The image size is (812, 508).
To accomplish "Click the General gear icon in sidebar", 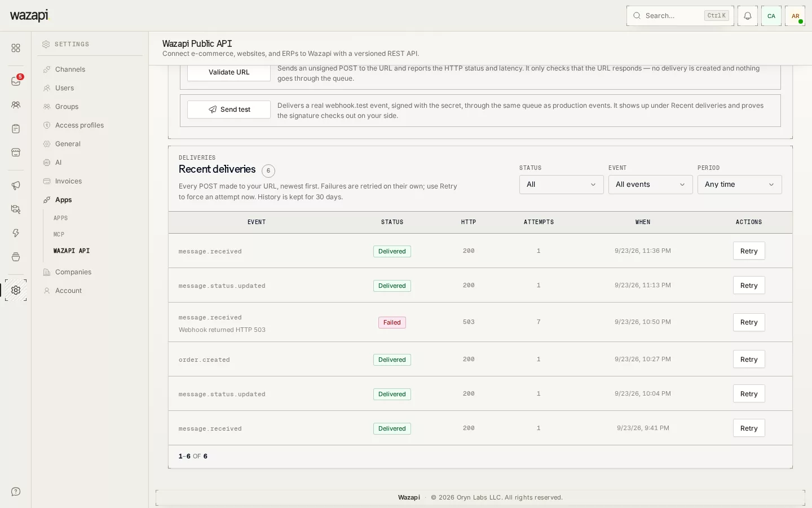I will [47, 144].
